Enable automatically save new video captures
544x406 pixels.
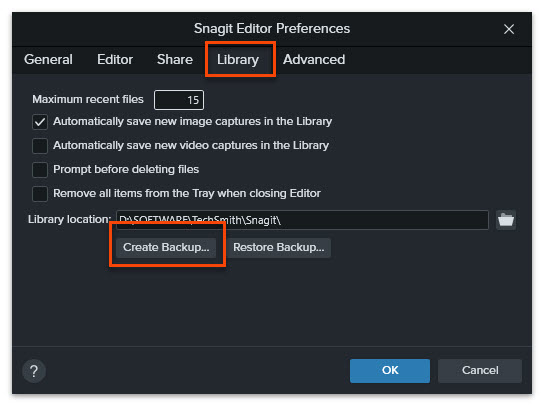(40, 146)
